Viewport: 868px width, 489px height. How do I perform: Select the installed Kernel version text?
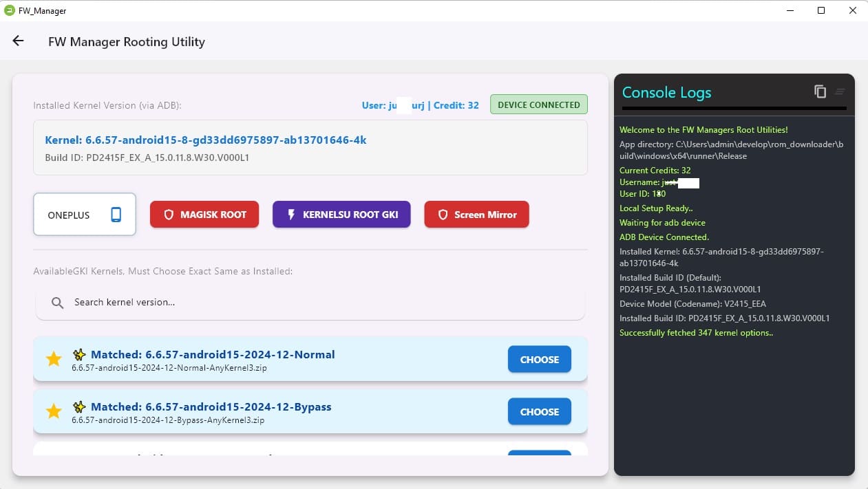pos(205,140)
